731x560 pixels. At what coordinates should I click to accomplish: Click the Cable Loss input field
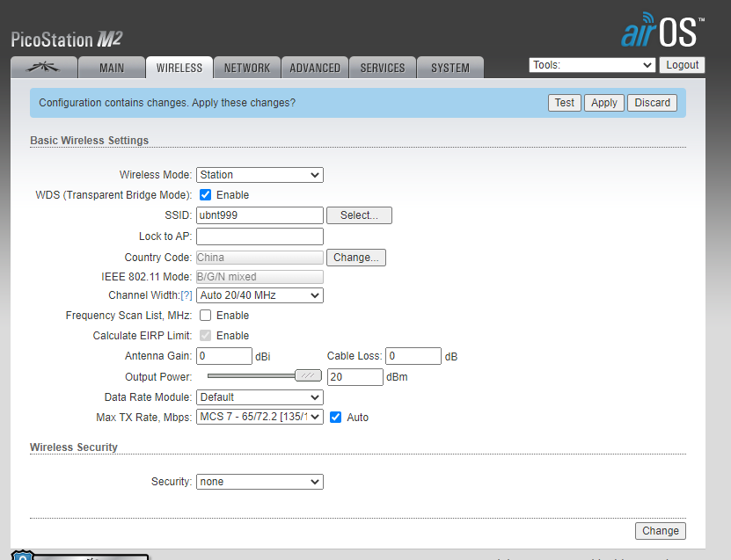coord(413,356)
